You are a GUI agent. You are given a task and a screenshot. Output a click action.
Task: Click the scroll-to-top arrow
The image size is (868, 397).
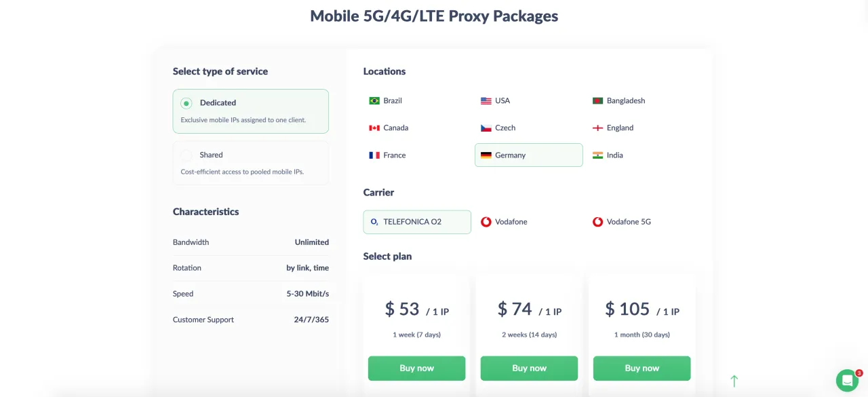click(734, 381)
